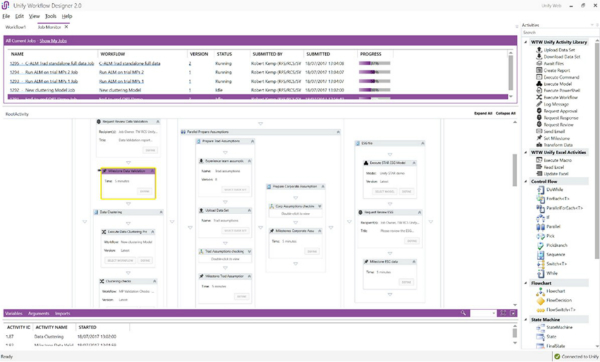This screenshot has width=600, height=362.
Task: Select the DoWhile control flow icon
Action: point(541,190)
